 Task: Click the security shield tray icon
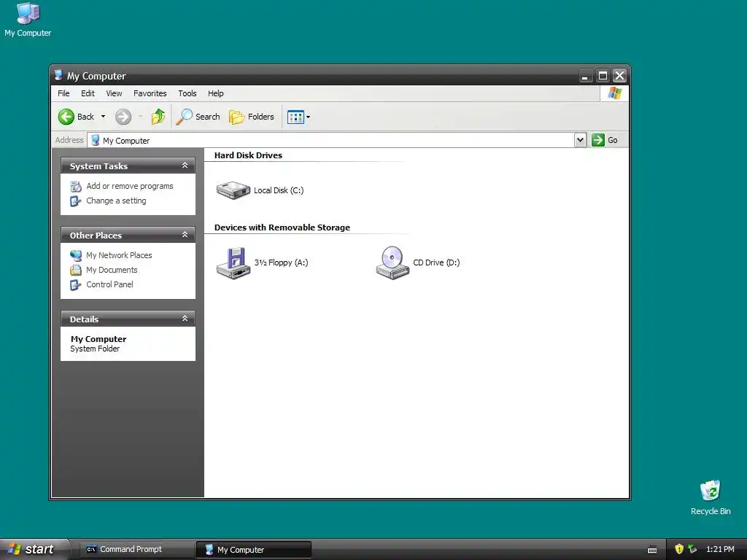pyautogui.click(x=679, y=549)
